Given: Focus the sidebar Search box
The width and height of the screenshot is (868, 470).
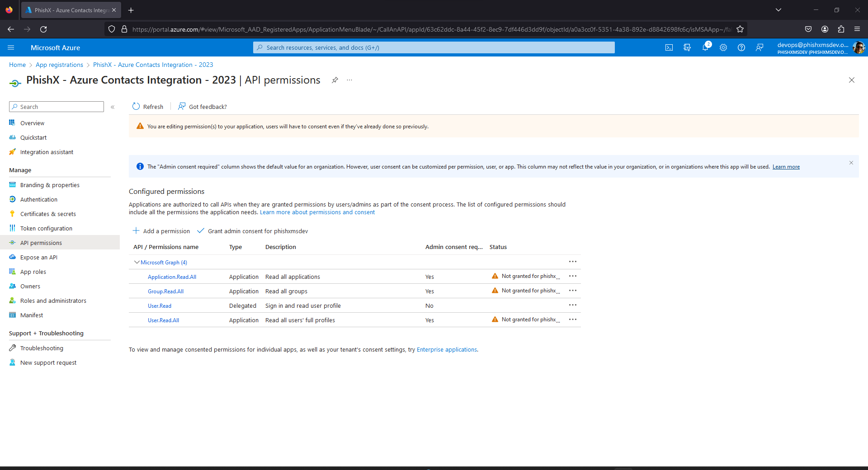Looking at the screenshot, I should click(57, 107).
